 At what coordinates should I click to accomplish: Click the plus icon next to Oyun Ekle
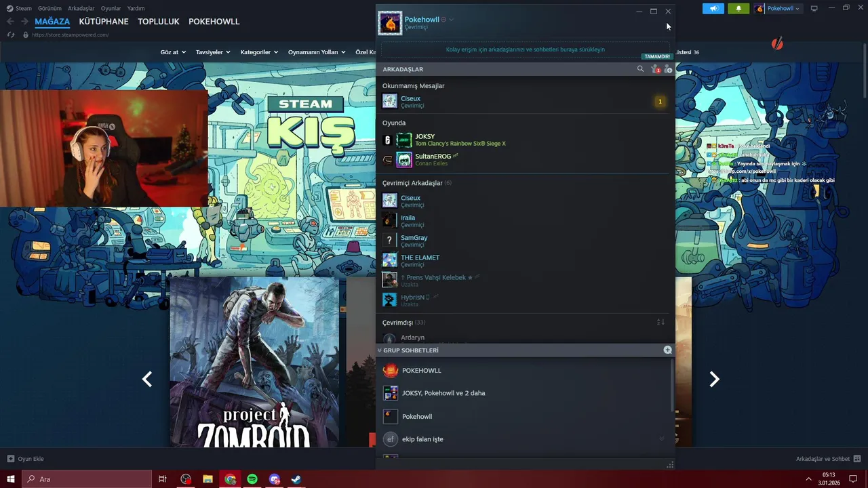pyautogui.click(x=10, y=459)
